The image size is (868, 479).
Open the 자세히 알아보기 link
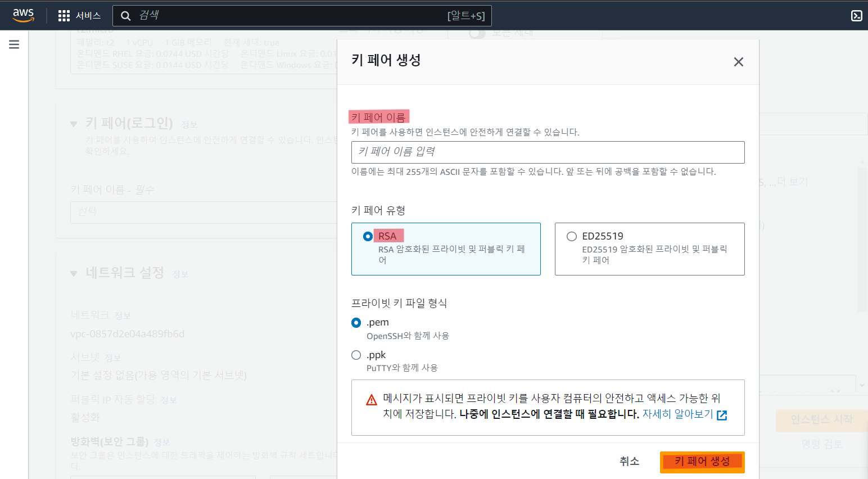[677, 414]
